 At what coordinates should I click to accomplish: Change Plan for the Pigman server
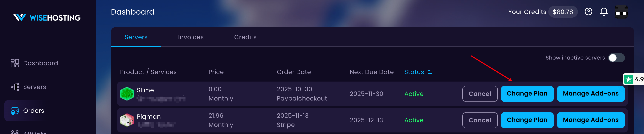(x=527, y=120)
